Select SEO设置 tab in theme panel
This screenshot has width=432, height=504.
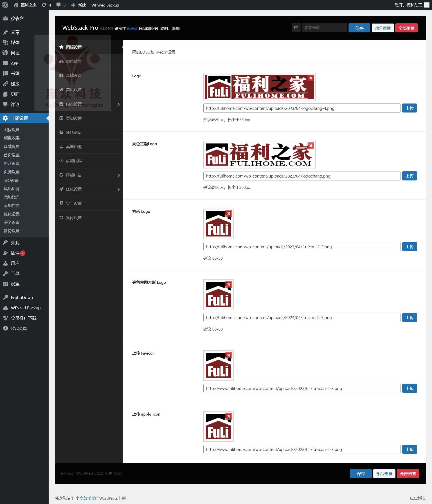(x=89, y=132)
